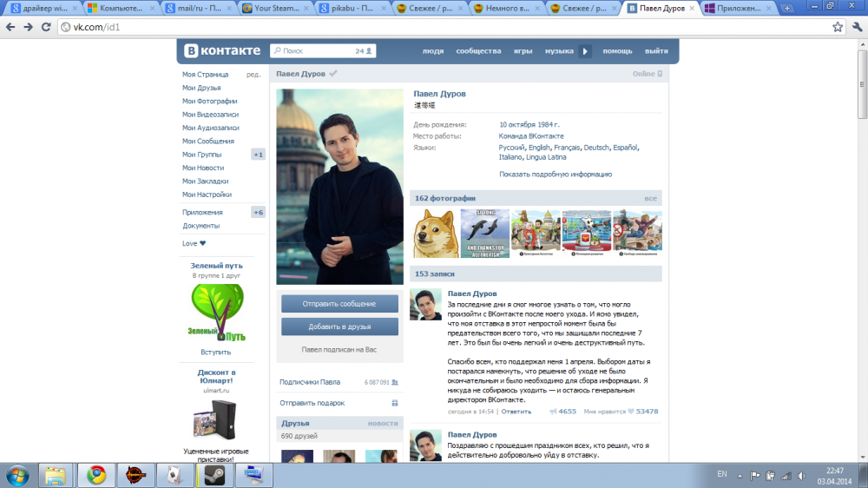The height and width of the screenshot is (488, 868).
Task: Click the heart Like icon on first post
Action: click(631, 412)
